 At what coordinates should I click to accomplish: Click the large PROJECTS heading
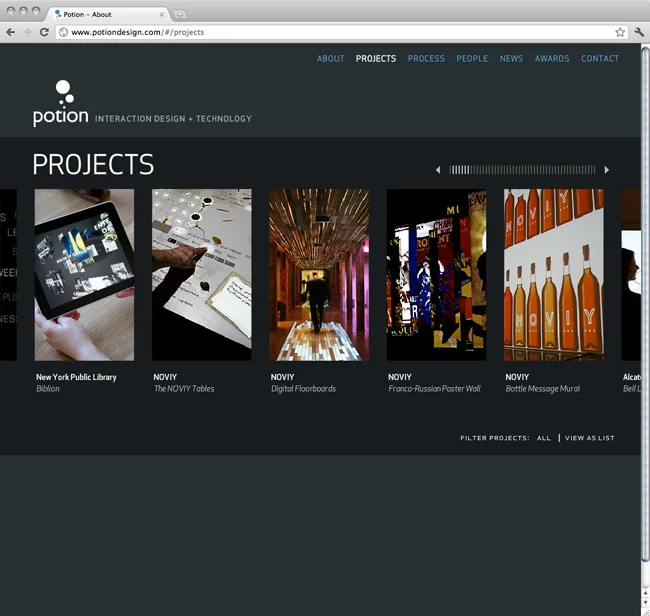tap(93, 165)
